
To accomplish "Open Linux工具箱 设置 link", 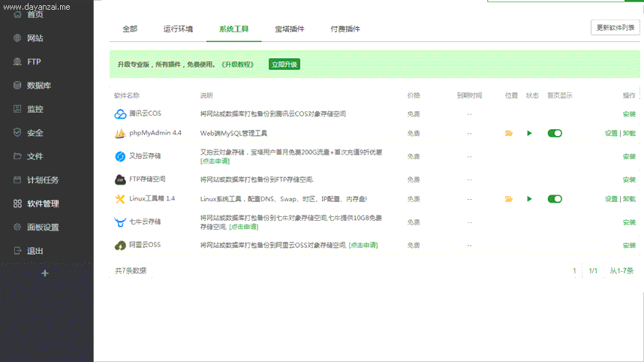I will pos(611,199).
